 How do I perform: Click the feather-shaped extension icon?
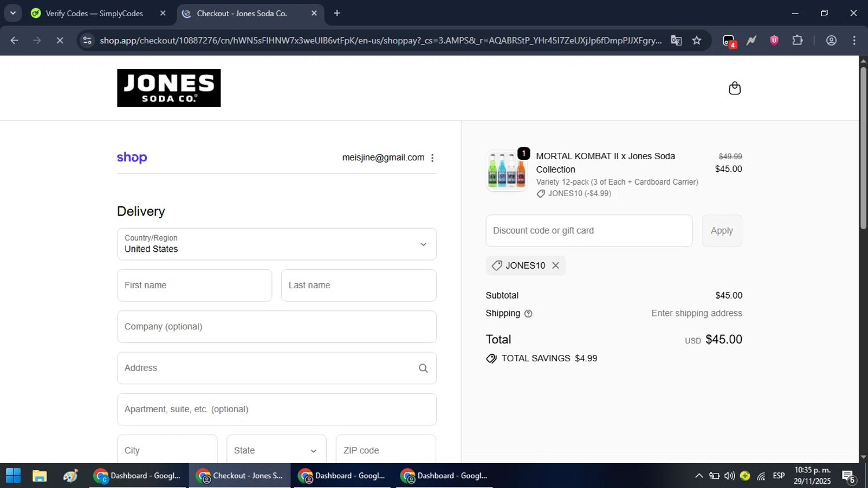click(x=751, y=41)
